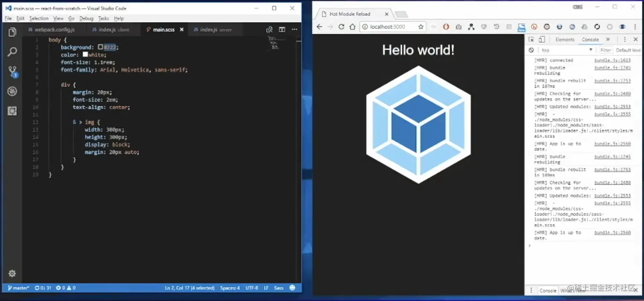
Task: Open the Search view in VS Code activity bar
Action: [12, 52]
